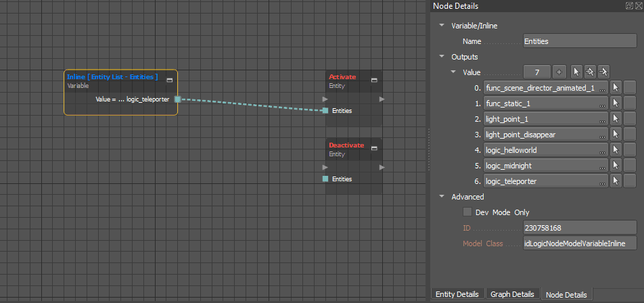The height and width of the screenshot is (303, 644).
Task: Pick entity with cursor icon for logic_teleporter
Action: pyautogui.click(x=616, y=181)
